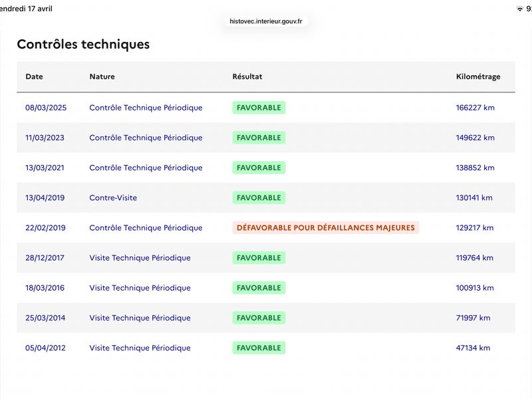Click the 05/04/2012 date entry

(45, 348)
